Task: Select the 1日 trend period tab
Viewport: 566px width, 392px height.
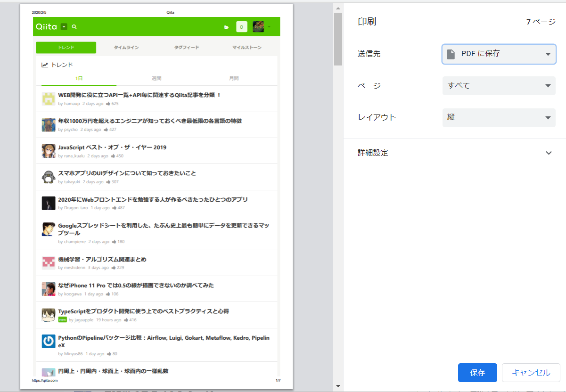Action: (79, 78)
